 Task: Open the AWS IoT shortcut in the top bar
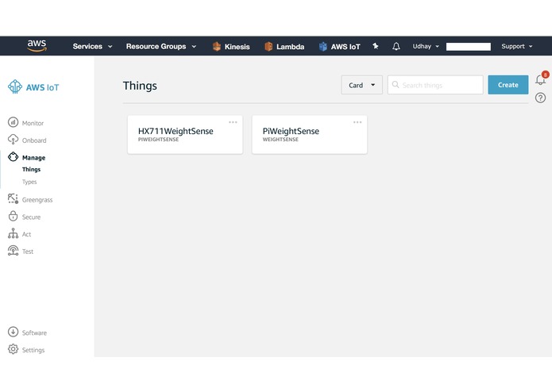coord(339,46)
